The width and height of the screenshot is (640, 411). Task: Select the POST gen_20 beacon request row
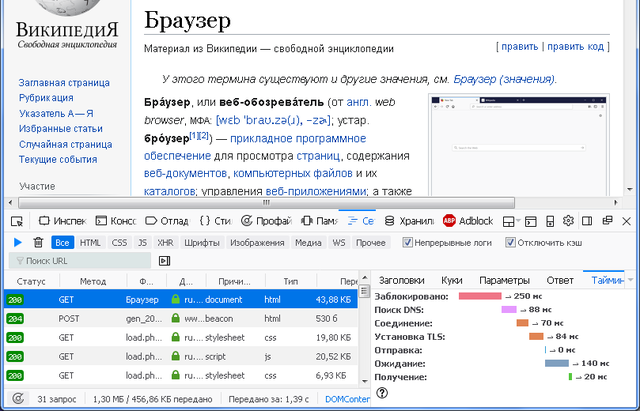point(181,318)
